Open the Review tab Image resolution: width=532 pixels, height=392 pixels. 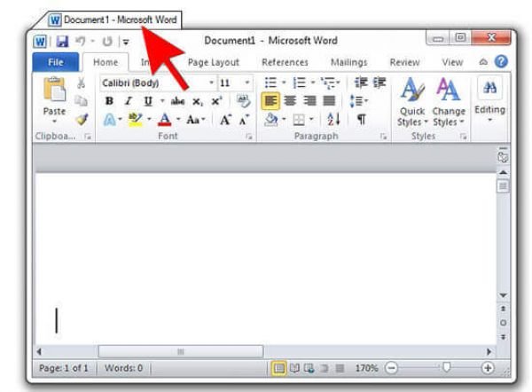404,62
